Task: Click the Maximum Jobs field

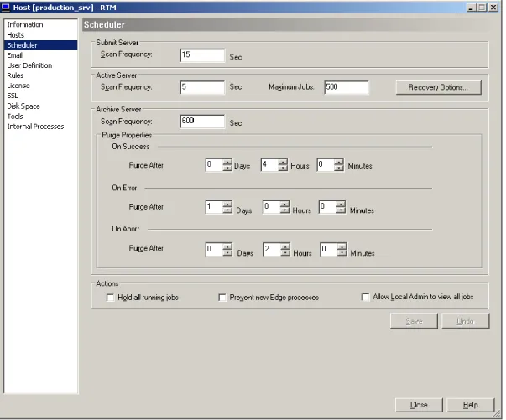Action: pyautogui.click(x=347, y=87)
